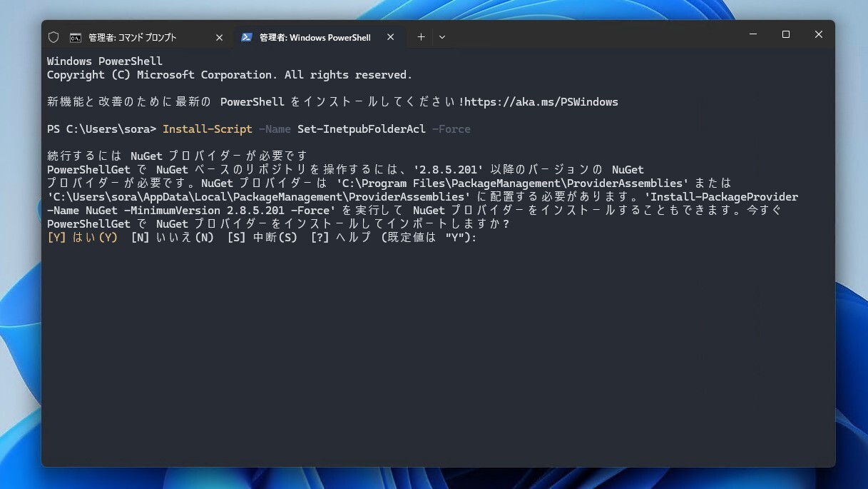This screenshot has width=868, height=489.
Task: Maximize the terminal window
Action: pos(786,34)
